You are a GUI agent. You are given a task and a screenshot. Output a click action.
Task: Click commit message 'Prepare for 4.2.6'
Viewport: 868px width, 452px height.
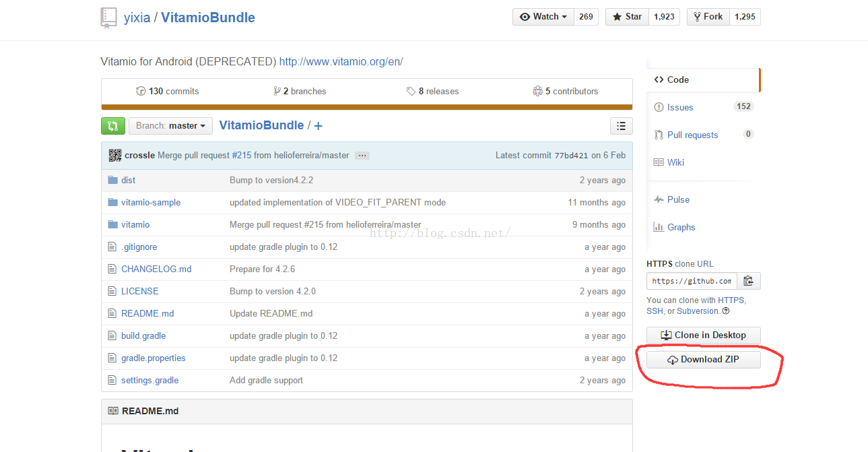point(262,269)
